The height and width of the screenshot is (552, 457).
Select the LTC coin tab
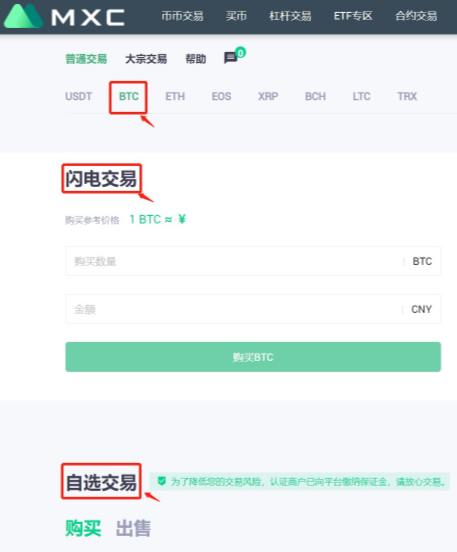point(362,96)
